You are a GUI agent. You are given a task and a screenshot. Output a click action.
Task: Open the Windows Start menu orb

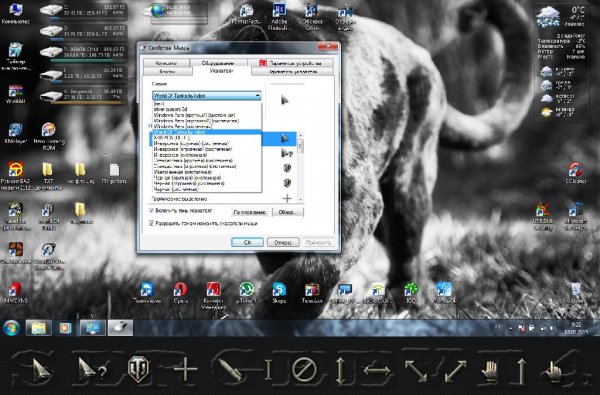click(x=11, y=328)
